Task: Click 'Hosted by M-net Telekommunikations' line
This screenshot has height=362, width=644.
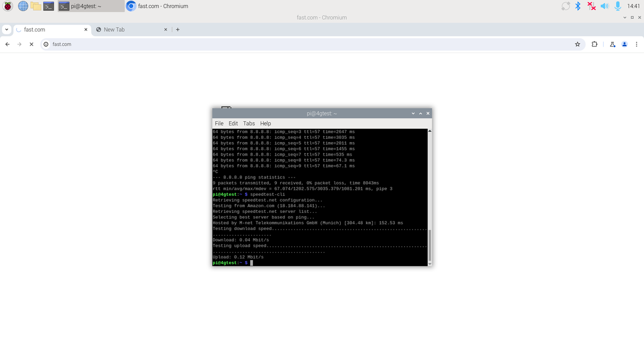Action: click(308, 223)
